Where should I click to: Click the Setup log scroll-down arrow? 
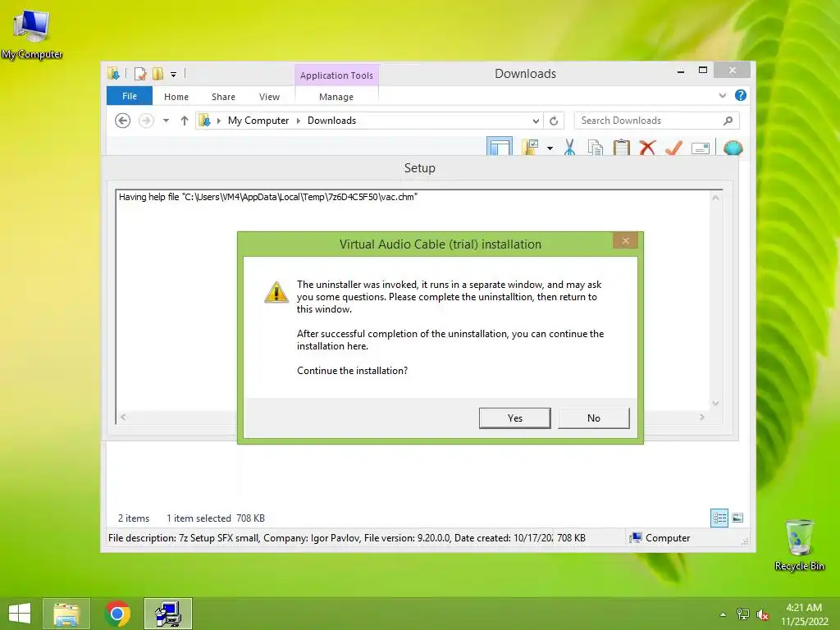pyautogui.click(x=715, y=403)
